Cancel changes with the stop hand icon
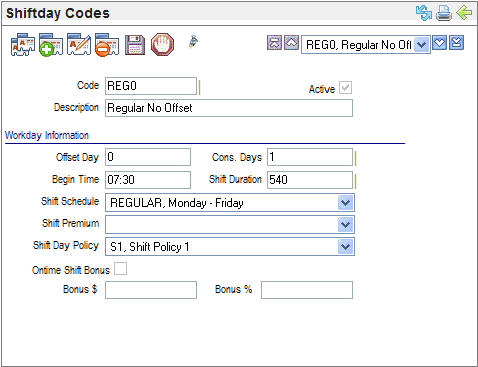The width and height of the screenshot is (478, 367). point(162,44)
